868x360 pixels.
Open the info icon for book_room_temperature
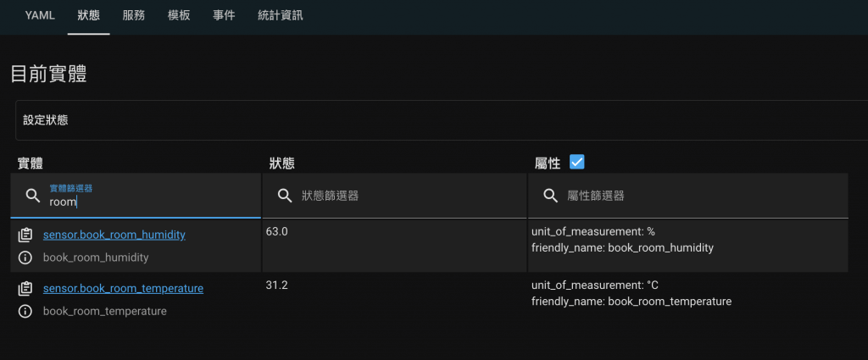(25, 312)
